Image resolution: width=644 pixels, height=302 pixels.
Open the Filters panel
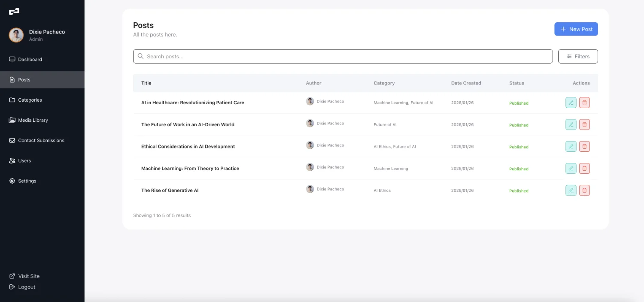pyautogui.click(x=578, y=56)
